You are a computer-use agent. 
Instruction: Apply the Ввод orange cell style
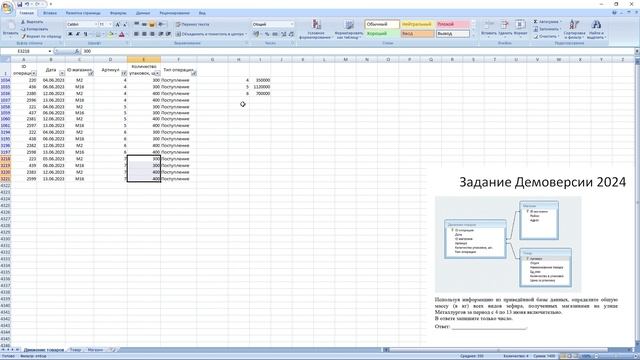pyautogui.click(x=417, y=34)
